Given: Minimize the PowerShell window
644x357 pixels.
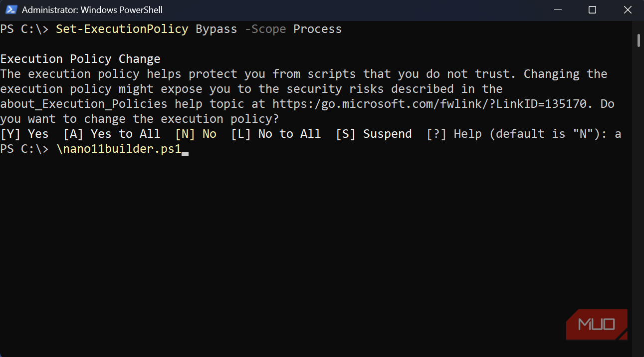Looking at the screenshot, I should (558, 9).
